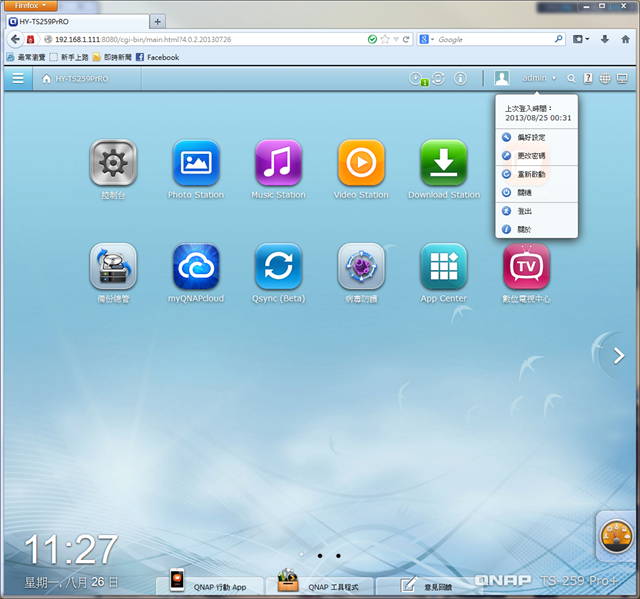Click the site identity icon in URL bar
Image resolution: width=640 pixels, height=599 pixels.
[x=48, y=39]
